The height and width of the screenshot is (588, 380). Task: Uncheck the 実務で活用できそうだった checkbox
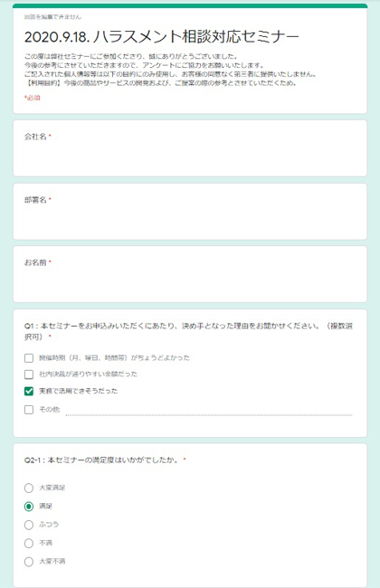point(29,391)
